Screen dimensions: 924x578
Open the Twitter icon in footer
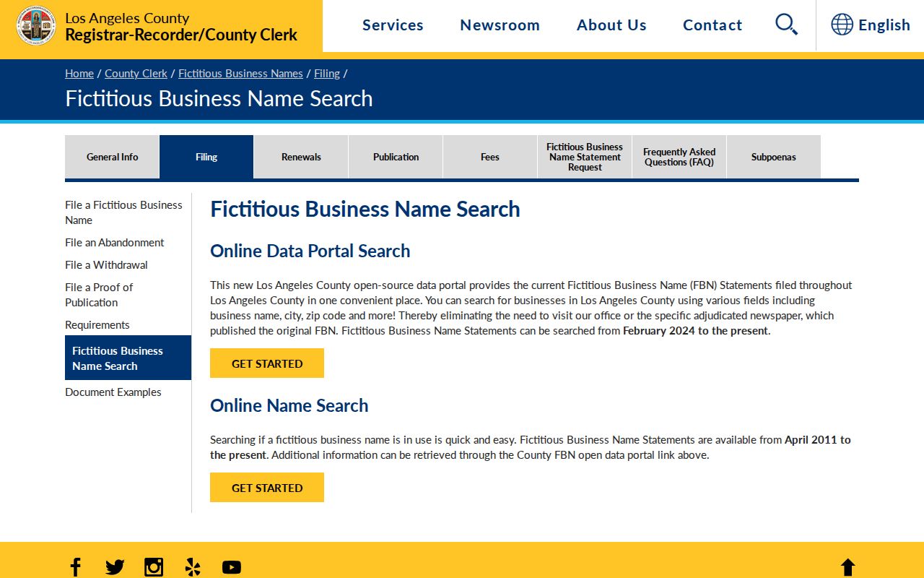(115, 567)
